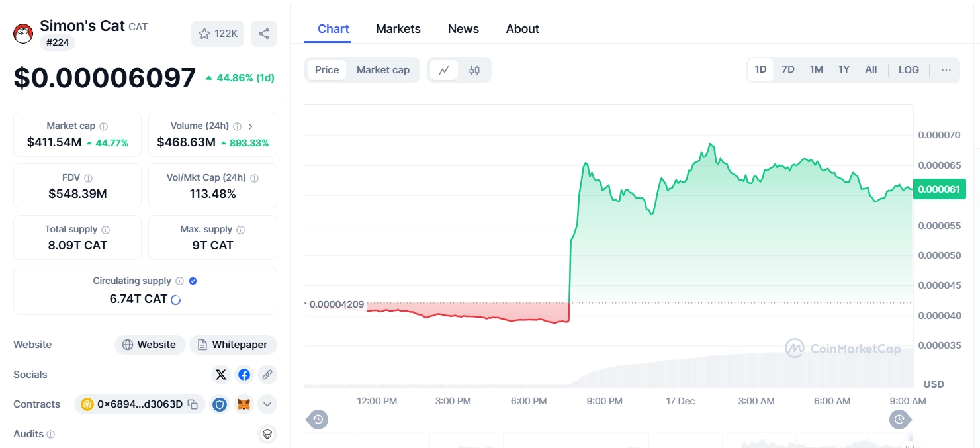Click the 44.86% (1d) change indicator

point(240,78)
